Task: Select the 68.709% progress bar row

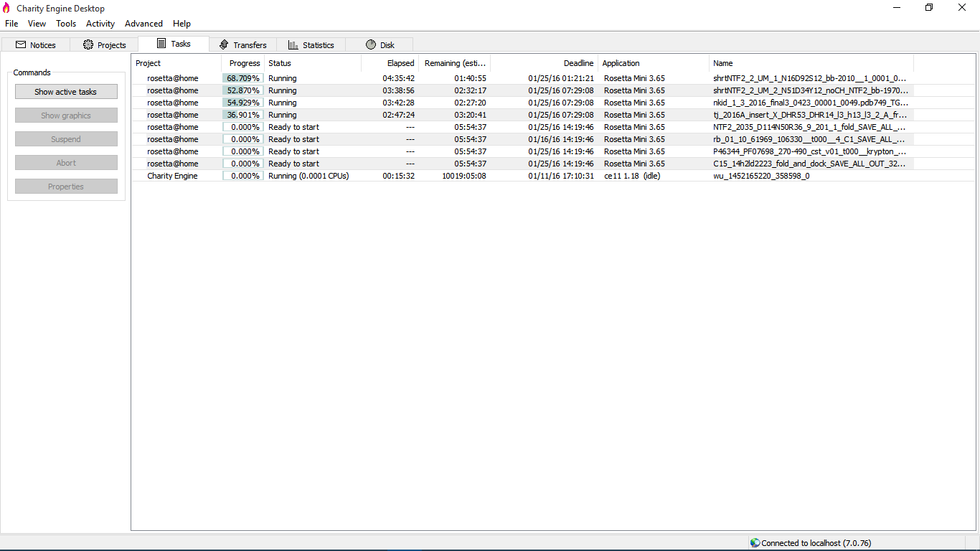Action: (243, 78)
